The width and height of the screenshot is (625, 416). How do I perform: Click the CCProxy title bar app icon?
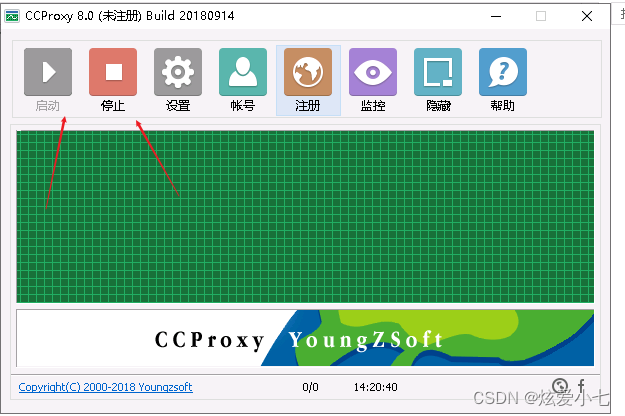[x=12, y=16]
